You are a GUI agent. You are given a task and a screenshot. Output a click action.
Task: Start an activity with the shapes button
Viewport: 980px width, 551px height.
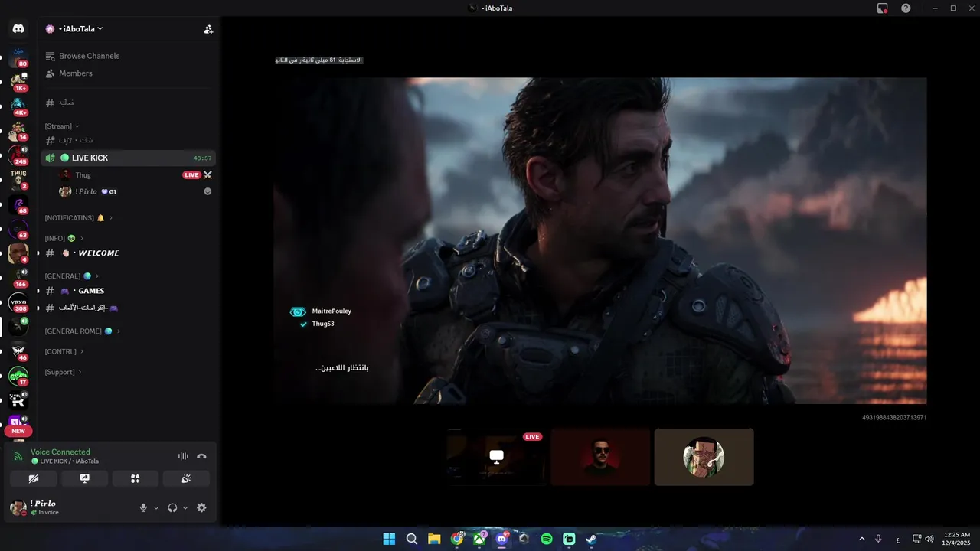click(136, 478)
